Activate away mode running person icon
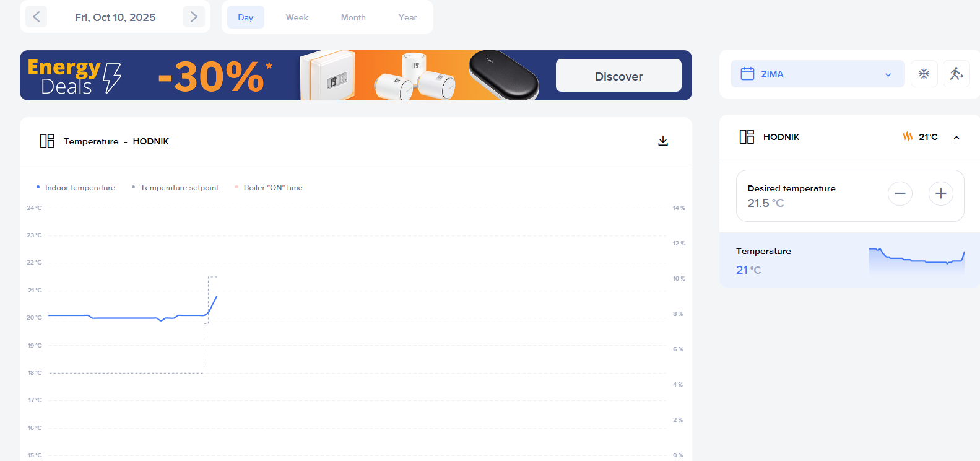This screenshot has width=980, height=461. click(x=956, y=74)
